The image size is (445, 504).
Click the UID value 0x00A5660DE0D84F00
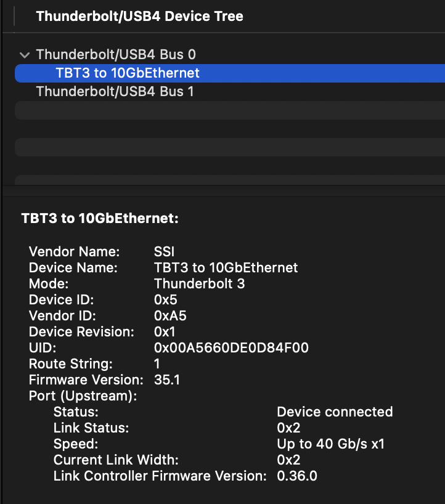231,348
